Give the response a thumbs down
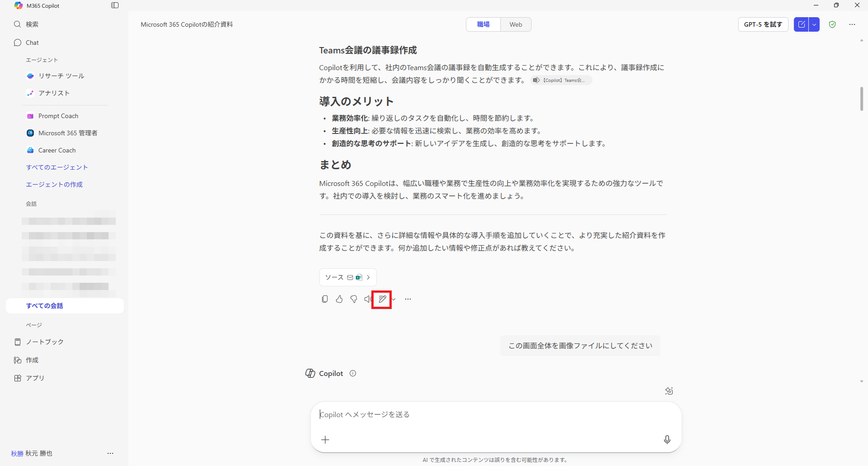This screenshot has width=868, height=466. 354,299
